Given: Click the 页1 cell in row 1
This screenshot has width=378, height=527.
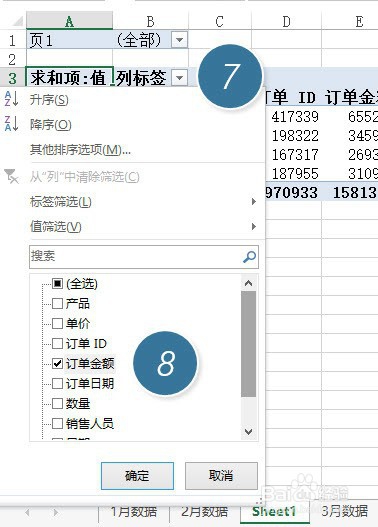Looking at the screenshot, I should point(70,40).
